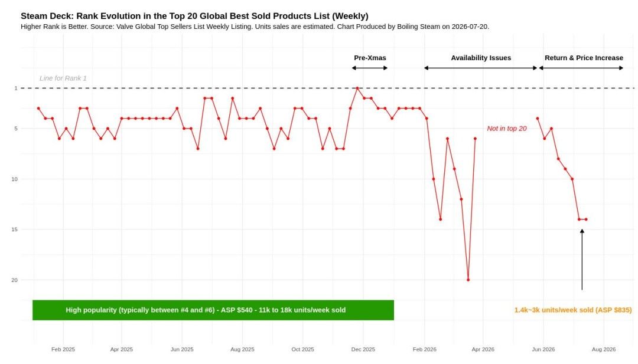Click the orange units/week sold ASP $835 text
Viewport: 638px width, 364px height.
point(573,310)
